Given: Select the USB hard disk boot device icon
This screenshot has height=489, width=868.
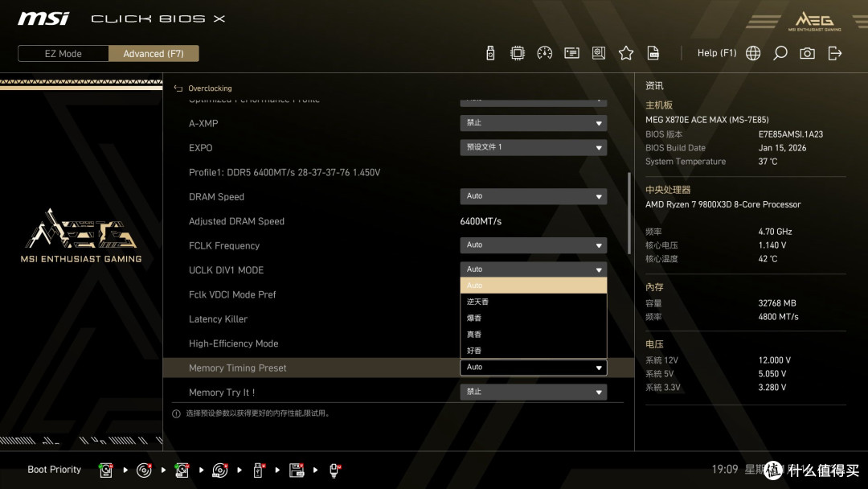Looking at the screenshot, I should 182,471.
